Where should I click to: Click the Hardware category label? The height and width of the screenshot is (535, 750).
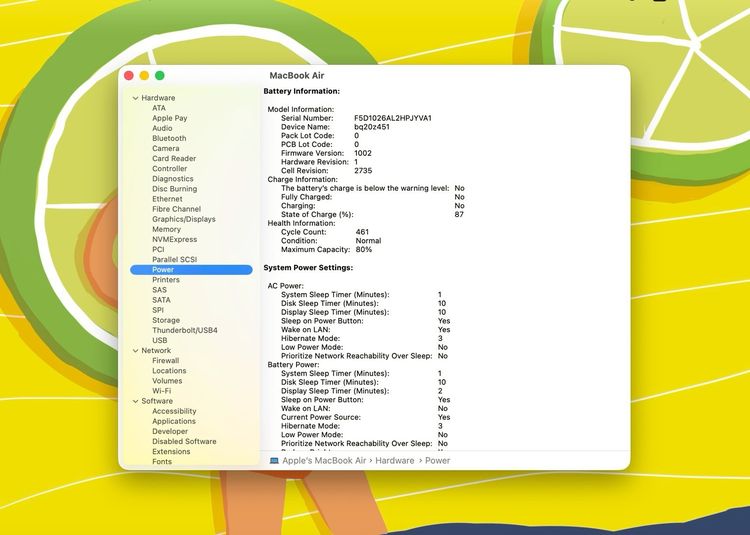click(x=158, y=98)
